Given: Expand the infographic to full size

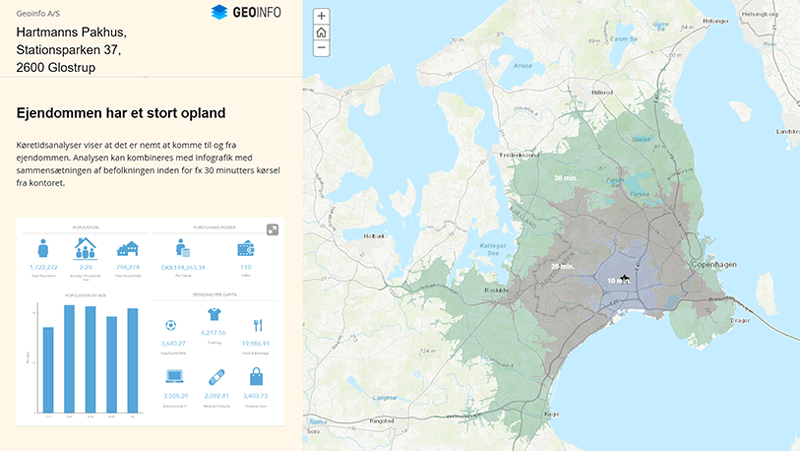Looking at the screenshot, I should 273,229.
